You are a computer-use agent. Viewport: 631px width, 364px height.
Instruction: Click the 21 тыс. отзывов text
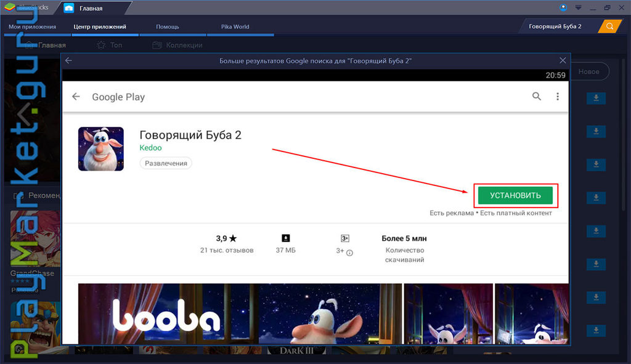(x=227, y=250)
